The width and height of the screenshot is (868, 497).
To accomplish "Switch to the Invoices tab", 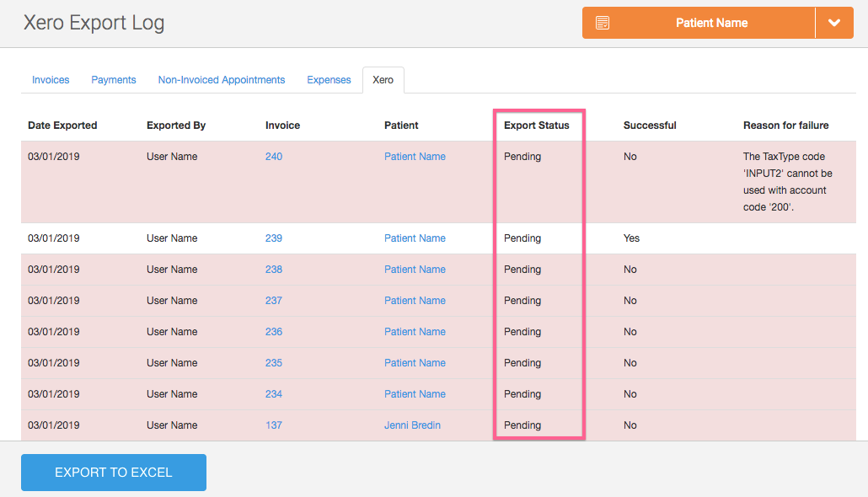I will tap(51, 80).
